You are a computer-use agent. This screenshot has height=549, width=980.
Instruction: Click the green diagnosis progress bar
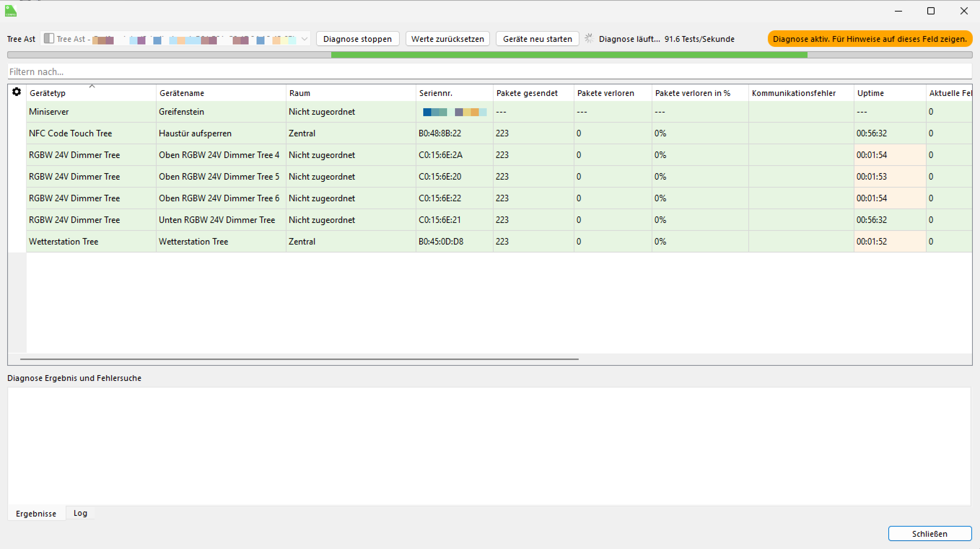(x=569, y=55)
